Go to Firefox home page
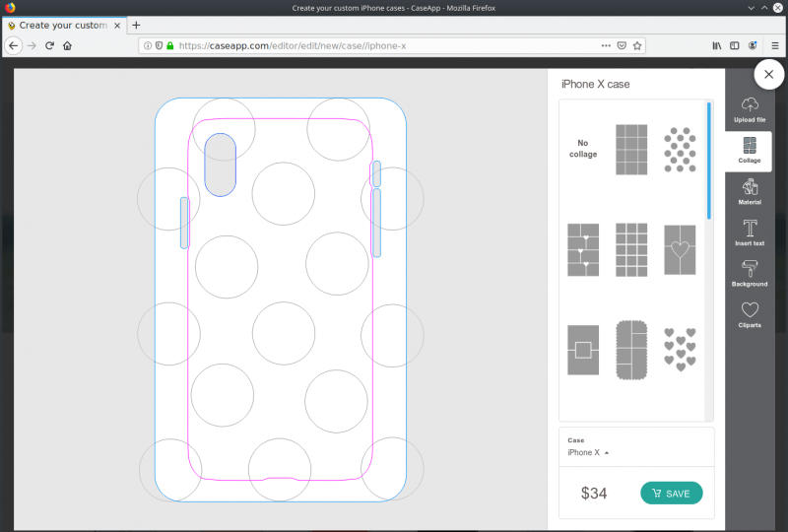The height and width of the screenshot is (532, 788). [x=67, y=45]
